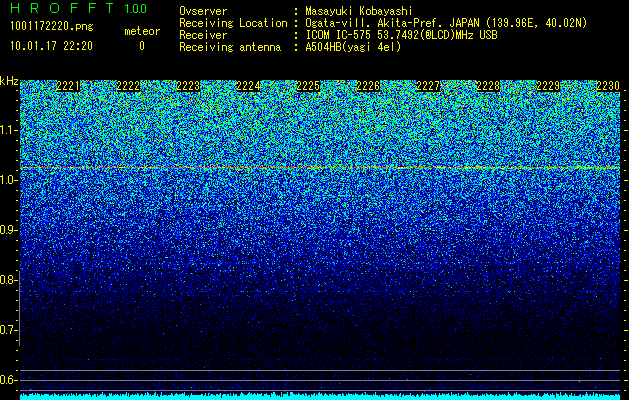Click the 2227 time marker
629x400 pixels.
coord(428,86)
